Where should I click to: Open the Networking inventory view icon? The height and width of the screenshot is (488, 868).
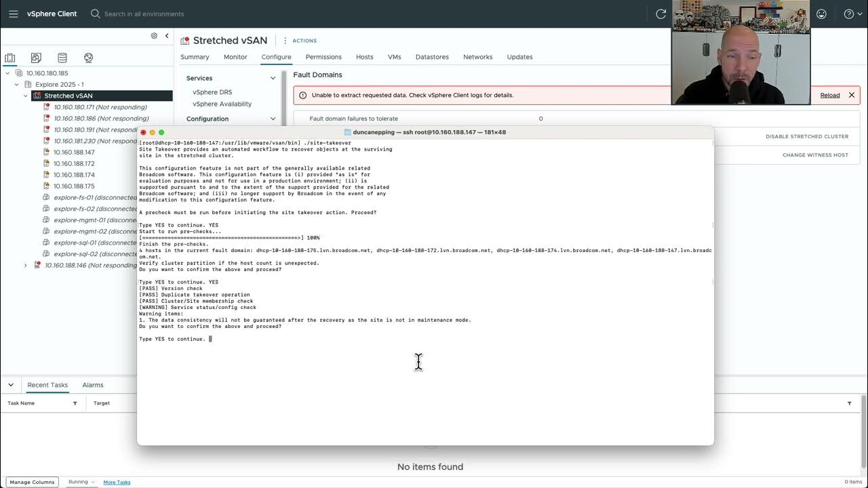point(88,58)
